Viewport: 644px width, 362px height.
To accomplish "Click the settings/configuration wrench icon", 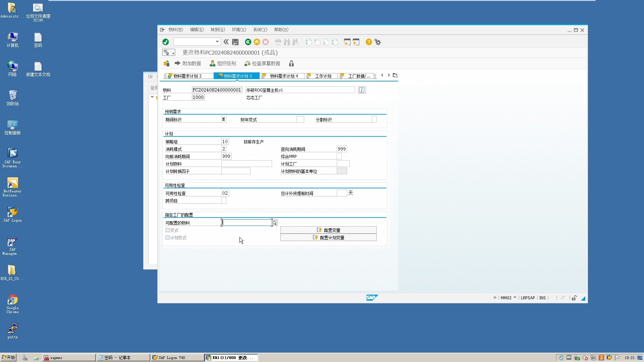I will point(377,42).
